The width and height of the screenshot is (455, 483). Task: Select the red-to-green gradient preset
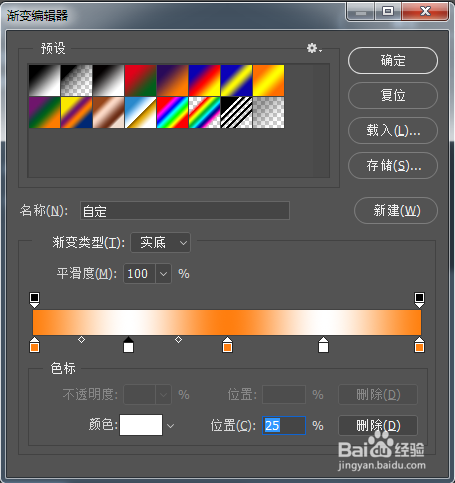[x=141, y=80]
